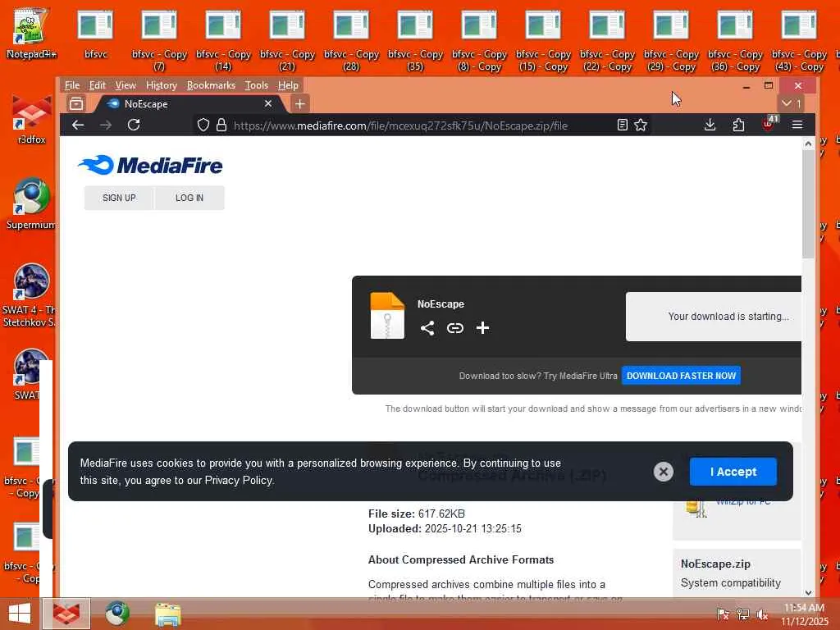Click the scrollbar down arrow

[808, 592]
